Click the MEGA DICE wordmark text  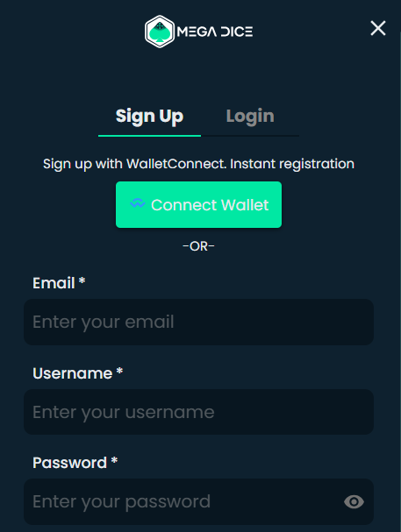[215, 32]
